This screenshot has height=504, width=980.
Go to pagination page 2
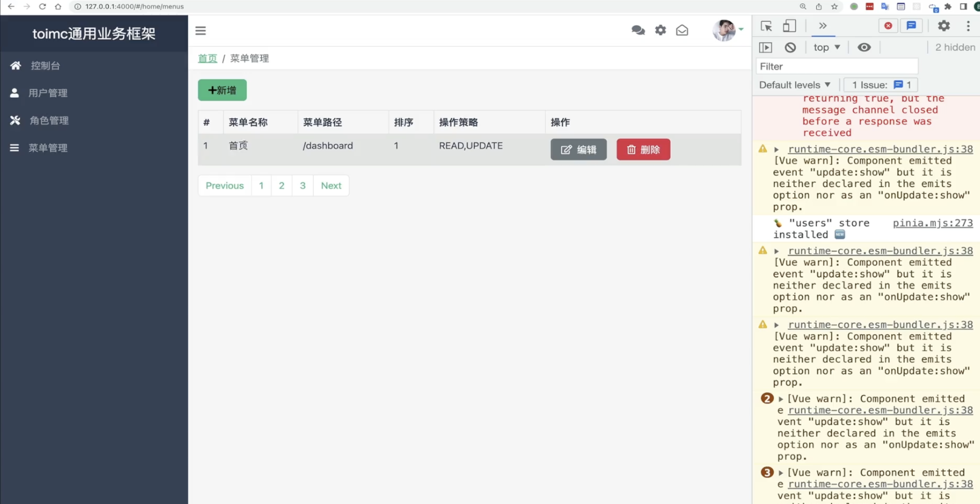coord(282,185)
